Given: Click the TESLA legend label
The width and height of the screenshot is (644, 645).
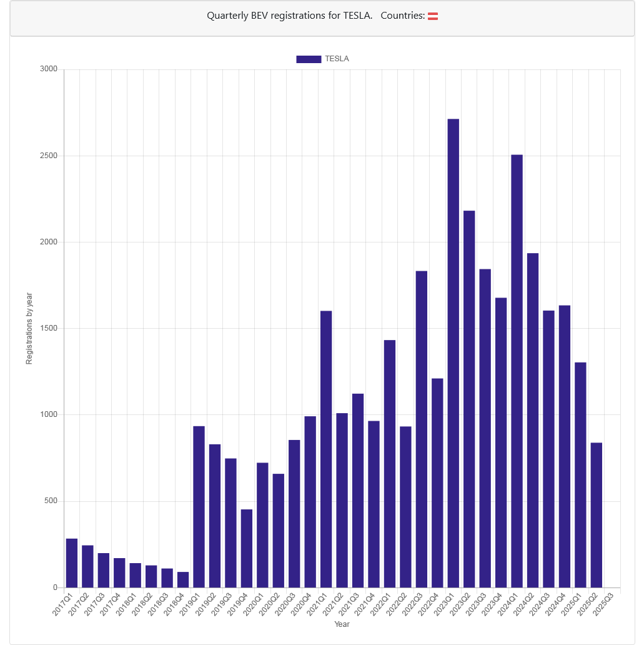Looking at the screenshot, I should pos(337,59).
